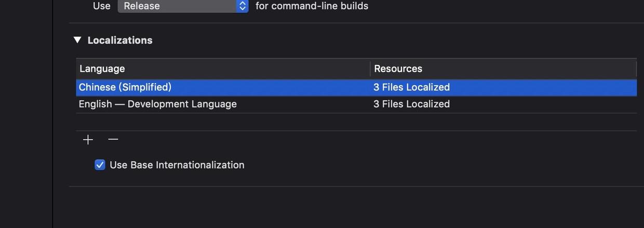Collapse the Localizations disclosure triangle
This screenshot has width=644, height=228.
(77, 40)
